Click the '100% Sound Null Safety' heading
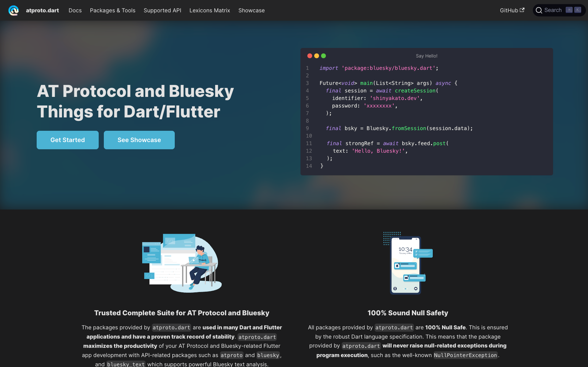Image resolution: width=588 pixels, height=367 pixels. (408, 313)
